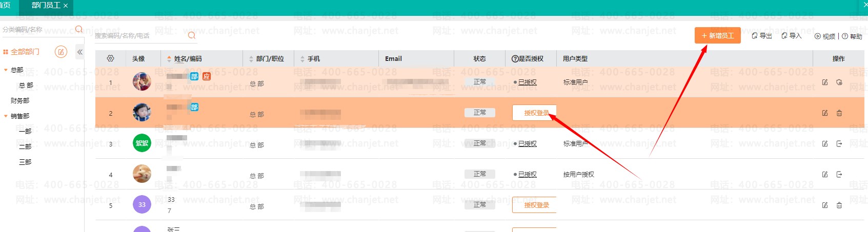This screenshot has width=868, height=232.
Task: Collapse the 销售部 department tree node
Action: coord(6,116)
